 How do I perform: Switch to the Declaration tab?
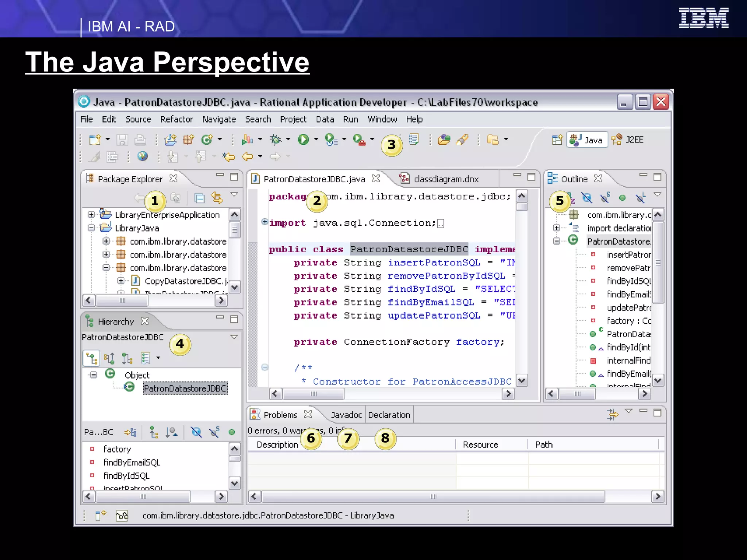click(x=389, y=415)
